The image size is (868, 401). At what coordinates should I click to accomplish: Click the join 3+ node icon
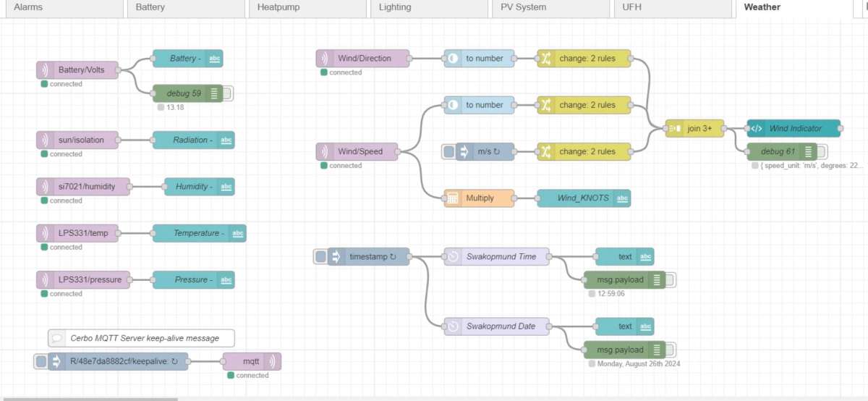point(674,129)
